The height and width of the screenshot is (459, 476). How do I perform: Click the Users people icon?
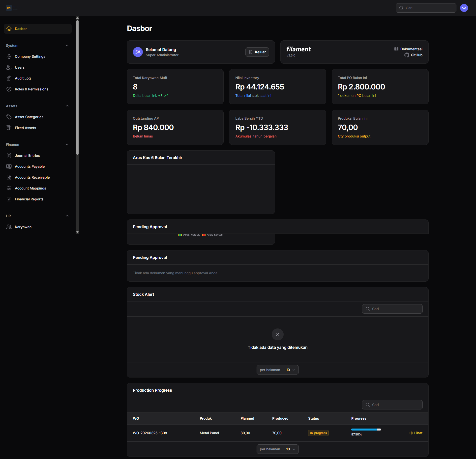[x=9, y=67]
